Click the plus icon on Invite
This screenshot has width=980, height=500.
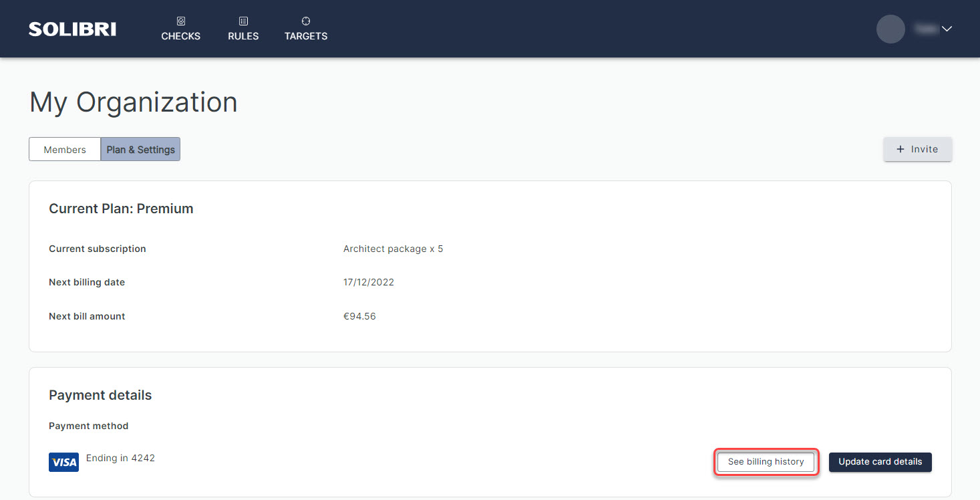[900, 149]
